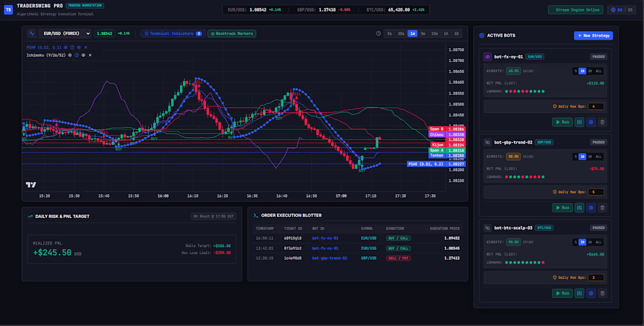
Task: Click the New Strategy button
Action: point(593,36)
